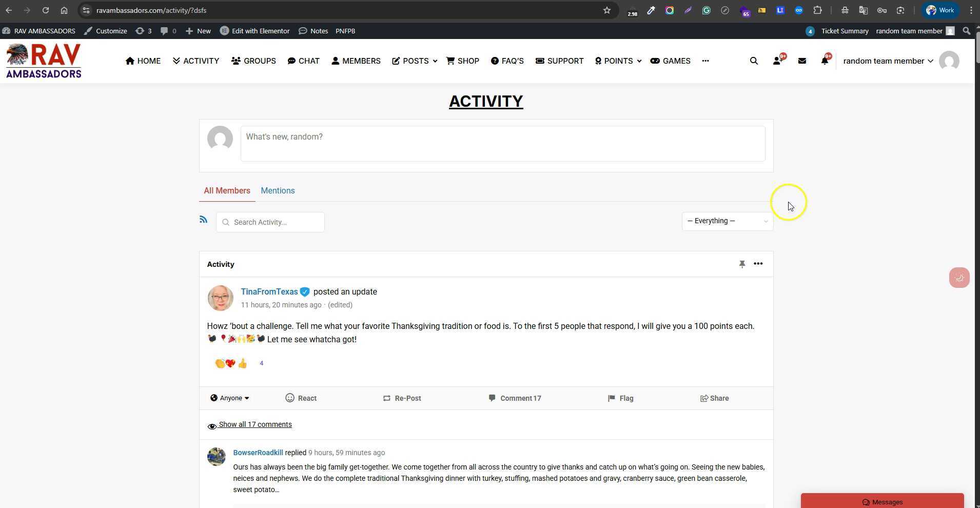The image size is (980, 508).
Task: Click the browser back arrow
Action: pos(9,10)
